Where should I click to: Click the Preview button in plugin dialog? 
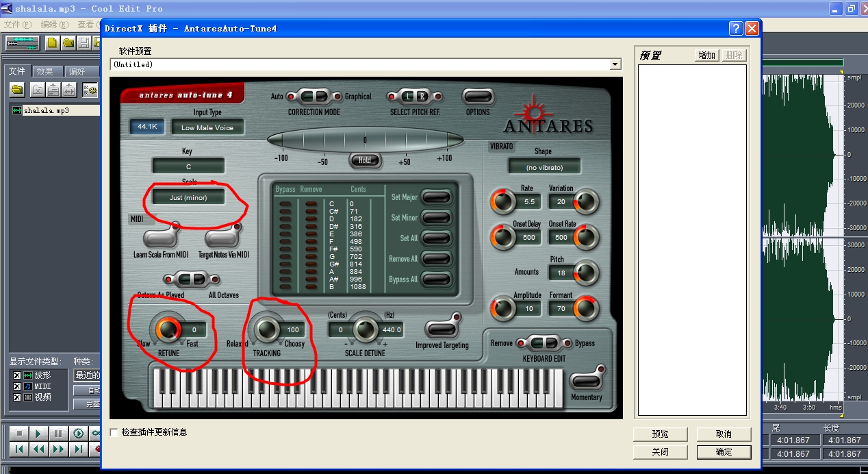pos(660,434)
